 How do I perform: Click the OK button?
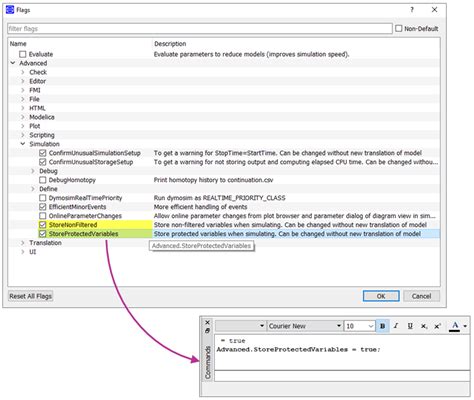tap(381, 296)
